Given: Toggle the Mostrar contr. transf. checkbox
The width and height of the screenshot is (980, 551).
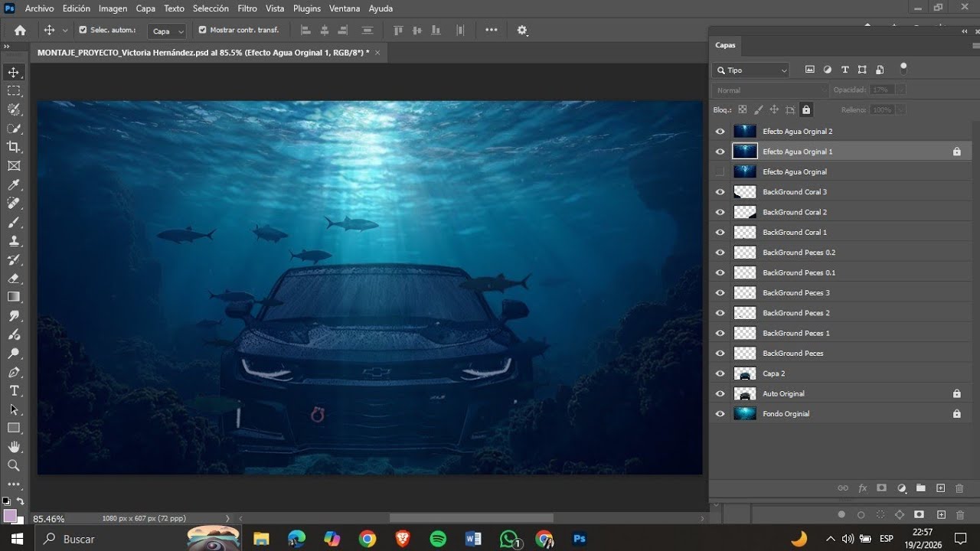Looking at the screenshot, I should [x=202, y=30].
